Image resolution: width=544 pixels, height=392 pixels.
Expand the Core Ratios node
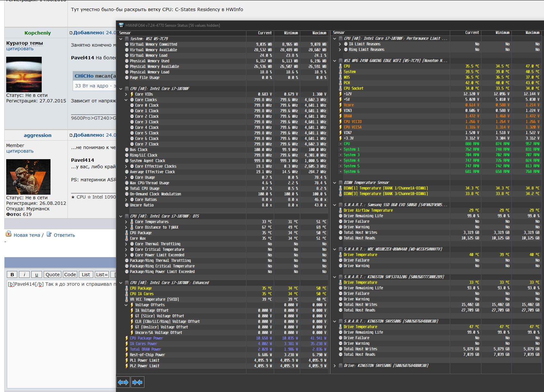point(126,200)
